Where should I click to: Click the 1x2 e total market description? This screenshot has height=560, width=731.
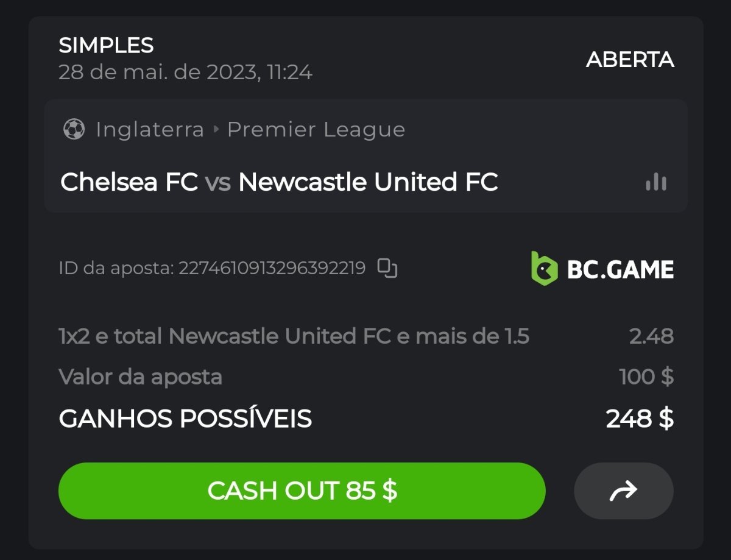294,336
